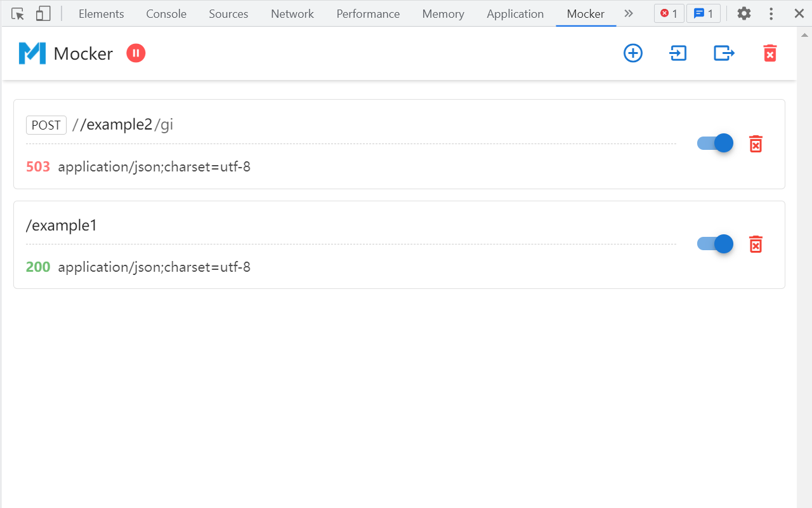Click content type under 503 rule
This screenshot has height=508, width=812.
click(x=154, y=167)
